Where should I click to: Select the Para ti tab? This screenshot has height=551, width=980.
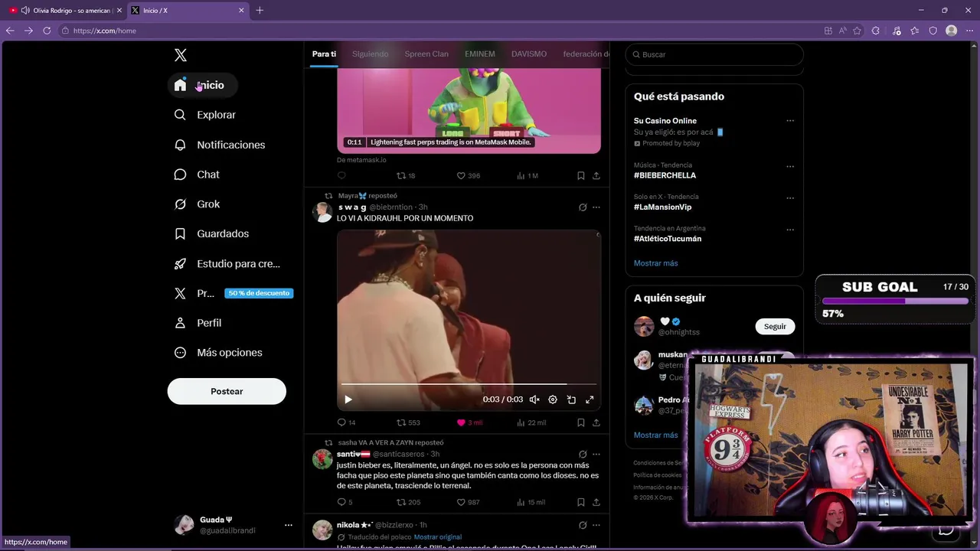[324, 54]
